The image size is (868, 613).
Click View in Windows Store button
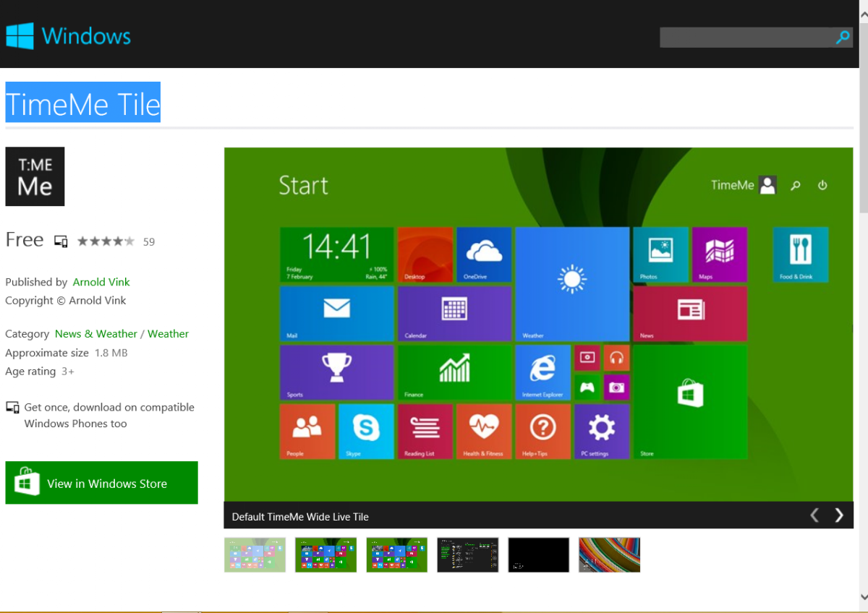click(x=101, y=483)
